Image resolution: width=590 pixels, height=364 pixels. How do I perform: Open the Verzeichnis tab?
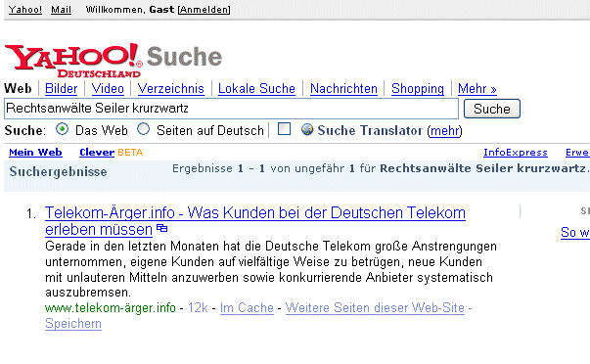pos(171,89)
